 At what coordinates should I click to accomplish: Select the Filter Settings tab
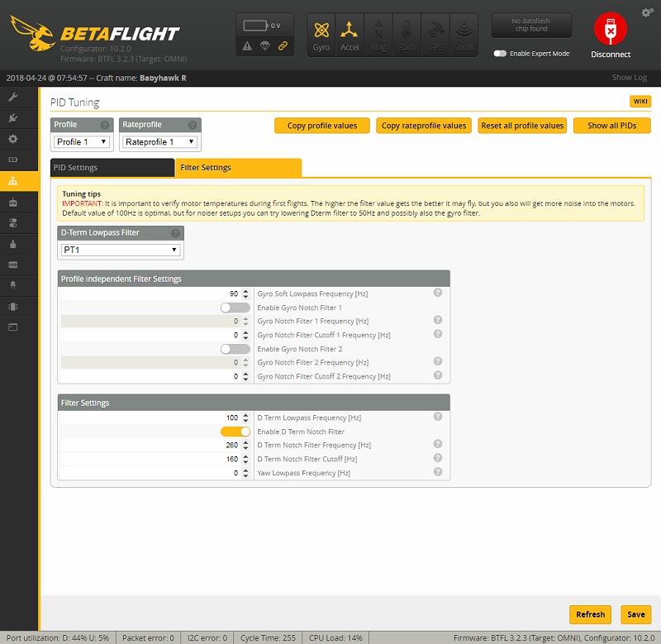click(x=238, y=168)
